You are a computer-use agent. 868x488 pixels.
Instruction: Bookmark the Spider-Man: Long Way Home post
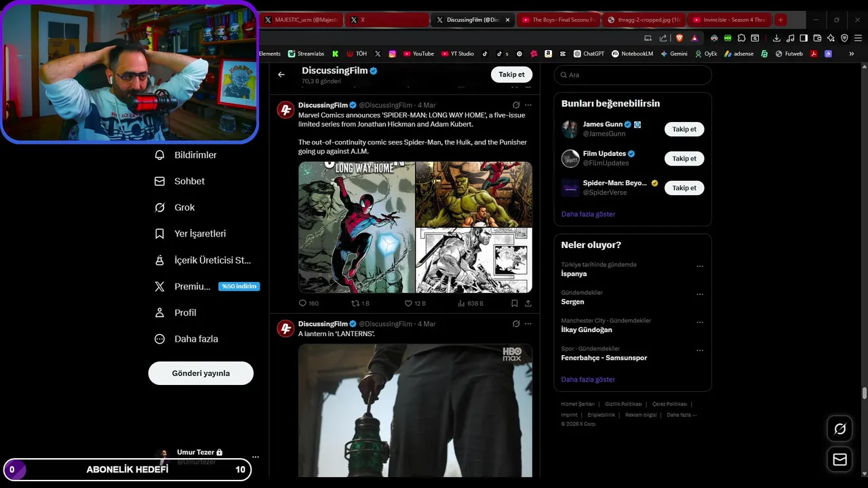pyautogui.click(x=515, y=304)
